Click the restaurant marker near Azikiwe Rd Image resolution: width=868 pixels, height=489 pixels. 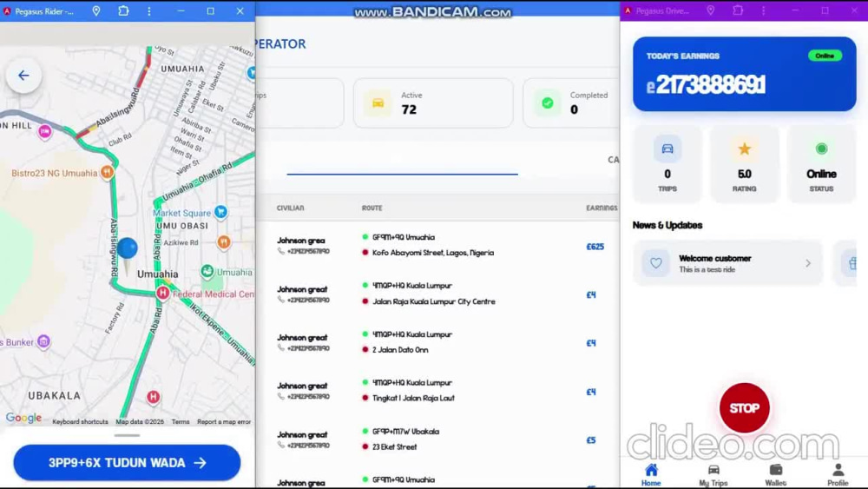coord(224,242)
